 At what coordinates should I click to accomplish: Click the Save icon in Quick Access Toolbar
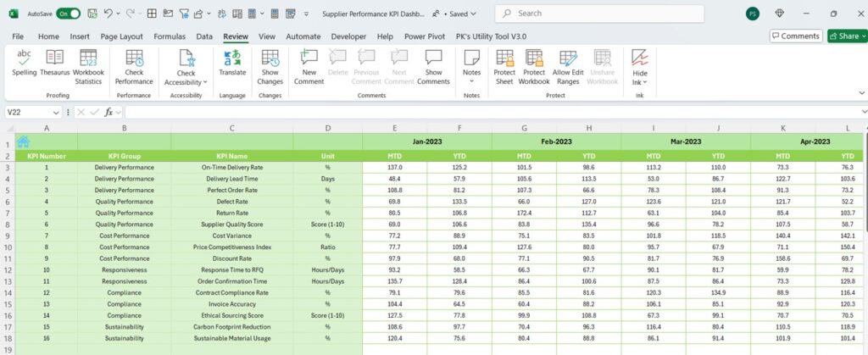pyautogui.click(x=92, y=14)
